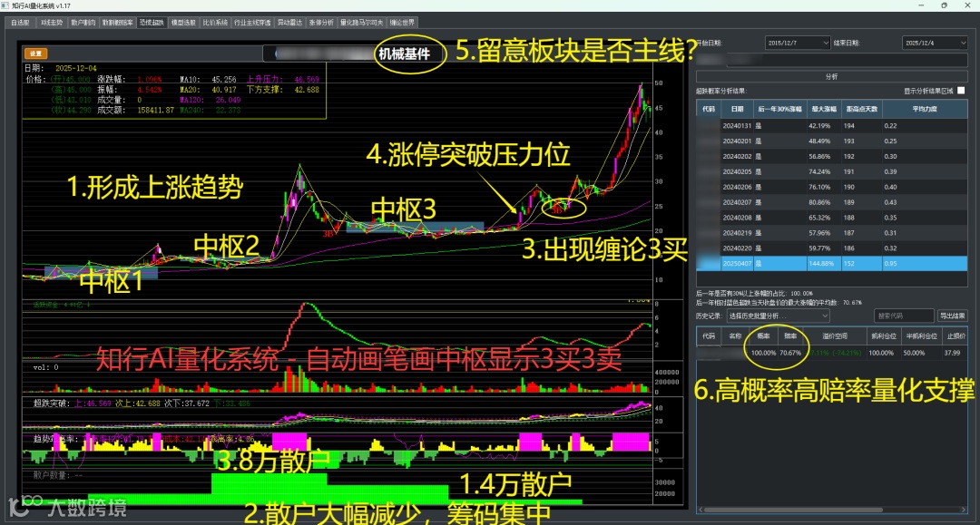Open the 缠论世界 tab
Screen dimensions: 980x525
pos(402,23)
